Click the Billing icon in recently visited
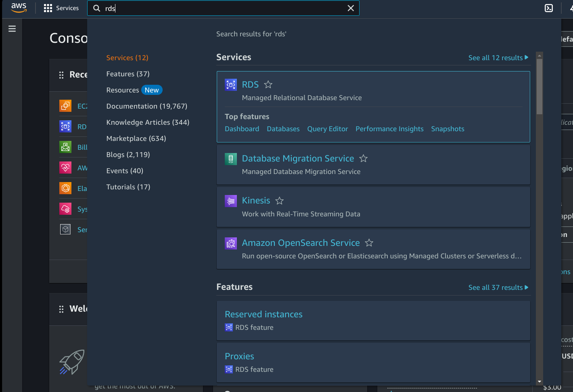The height and width of the screenshot is (392, 573). click(x=65, y=147)
